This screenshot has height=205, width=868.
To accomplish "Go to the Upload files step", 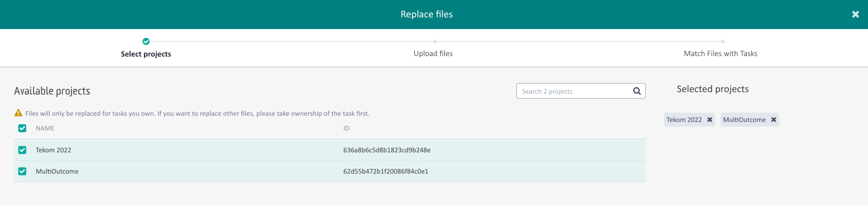I will coord(433,53).
